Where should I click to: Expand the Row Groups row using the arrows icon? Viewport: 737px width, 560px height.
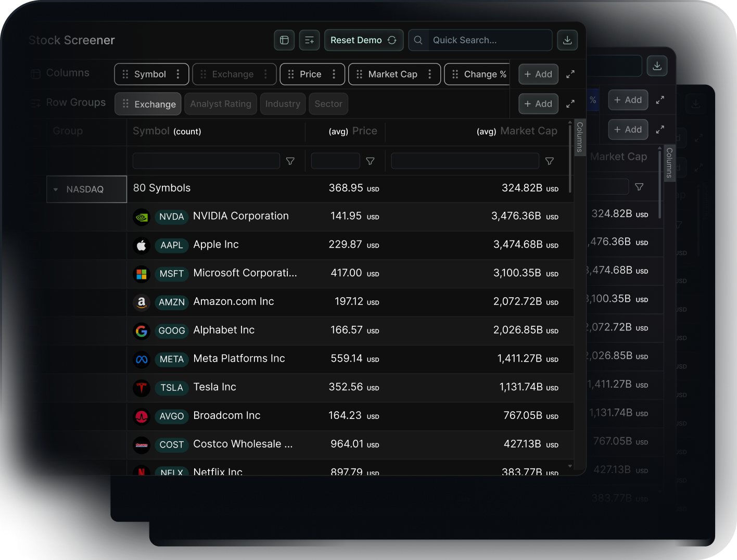[x=570, y=104]
